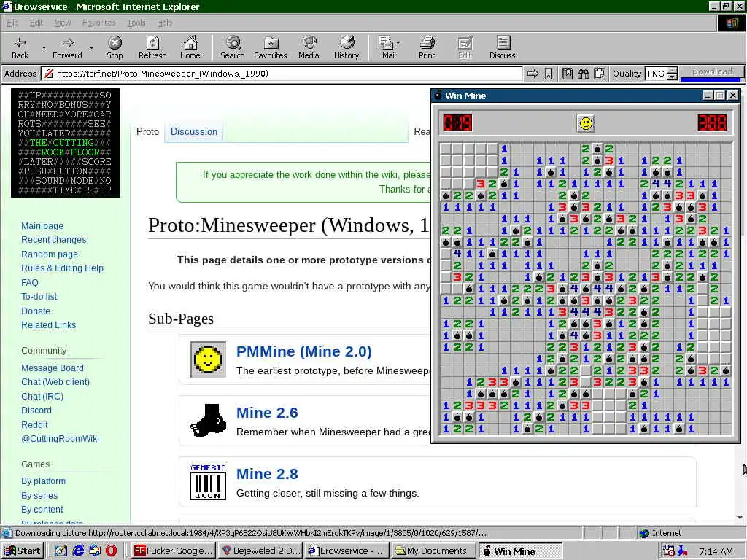Open the Donate sidebar link
Image resolution: width=747 pixels, height=560 pixels.
tap(36, 311)
